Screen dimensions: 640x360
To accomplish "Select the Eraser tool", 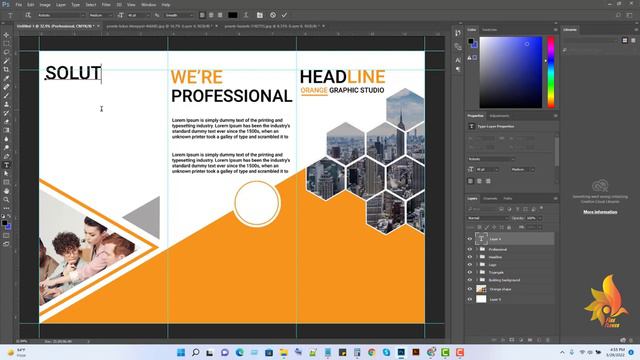I will point(6,122).
